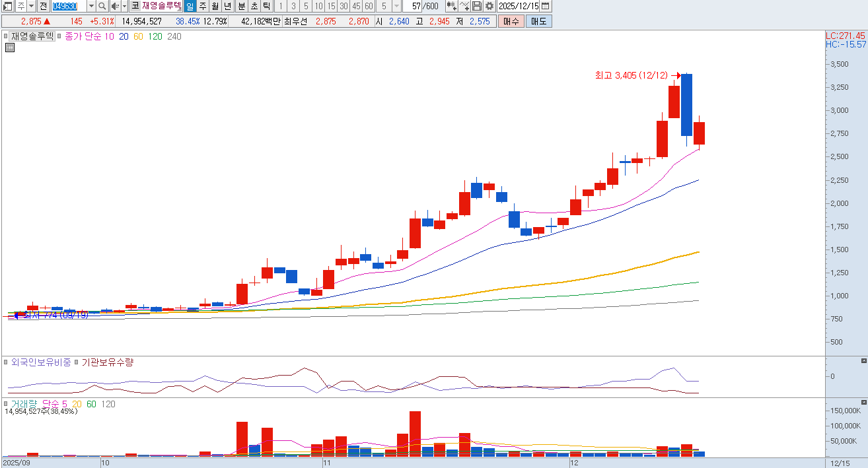
Task: Switch chart to 주 (weekly) period
Action: pyautogui.click(x=203, y=6)
